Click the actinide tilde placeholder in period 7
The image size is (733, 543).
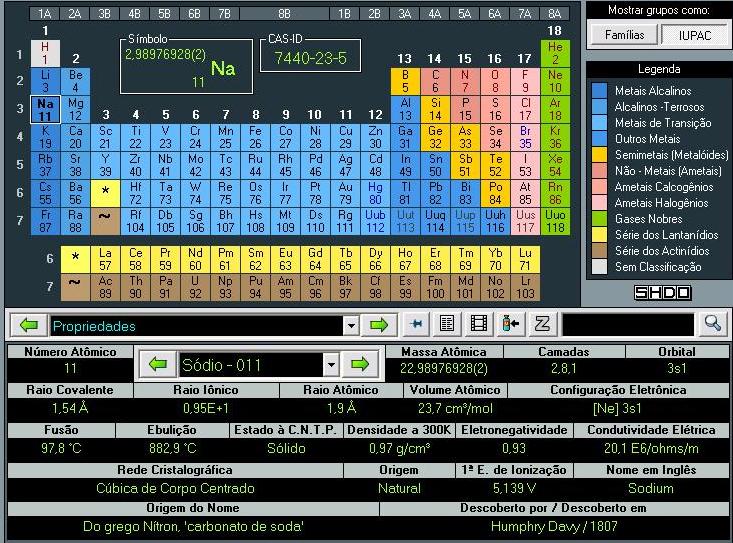105,221
